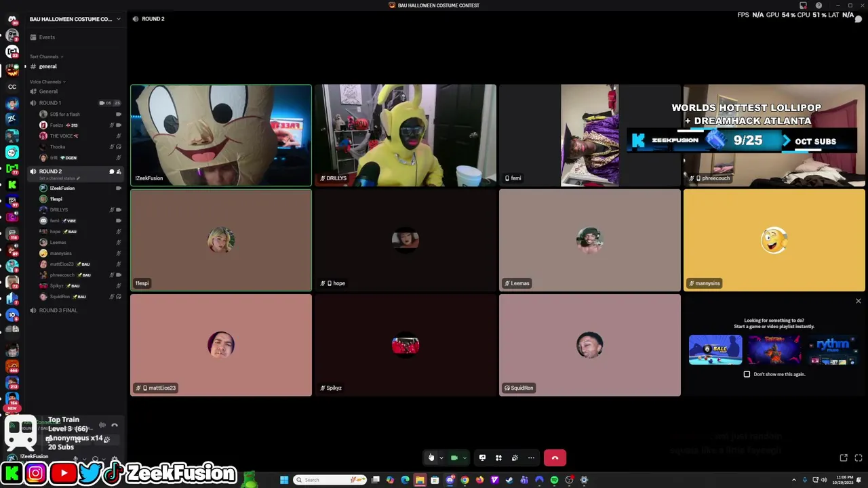Toggle camera on or off in call controls

(x=454, y=457)
